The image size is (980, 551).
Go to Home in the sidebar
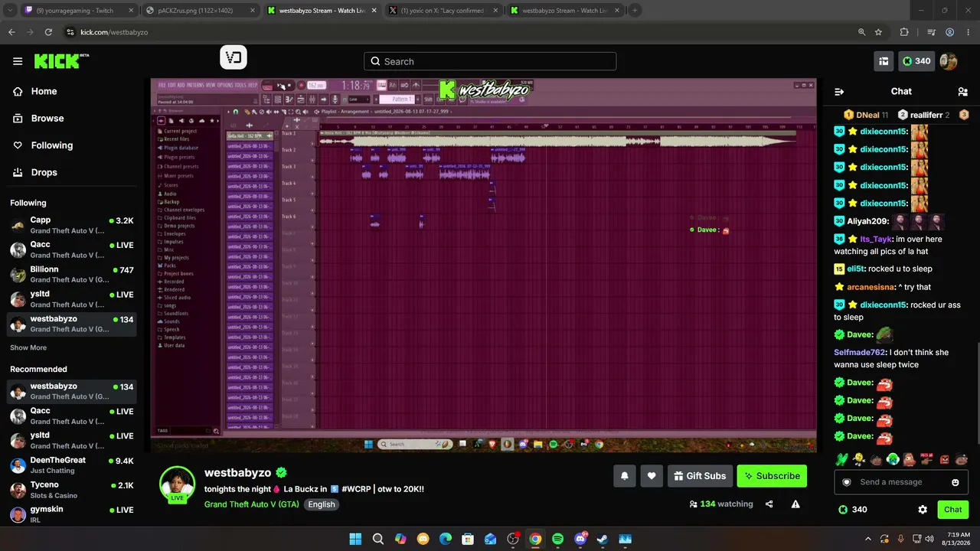point(44,91)
